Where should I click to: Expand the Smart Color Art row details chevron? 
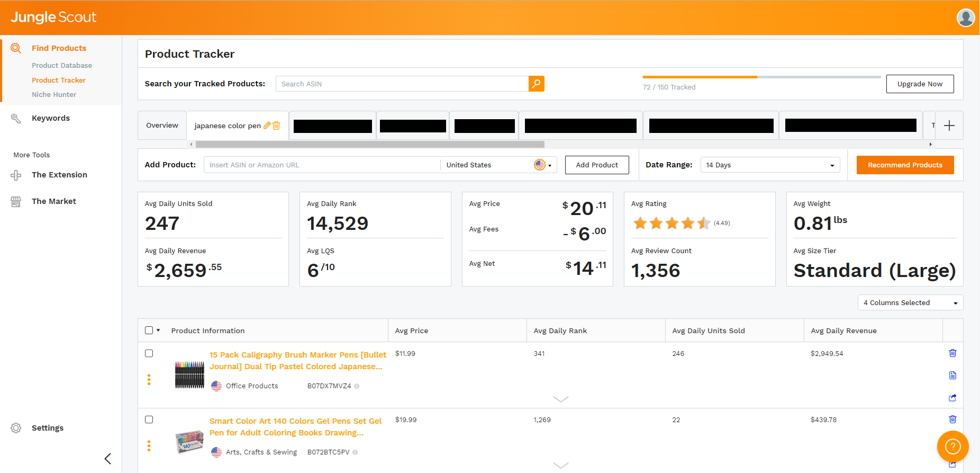(560, 465)
